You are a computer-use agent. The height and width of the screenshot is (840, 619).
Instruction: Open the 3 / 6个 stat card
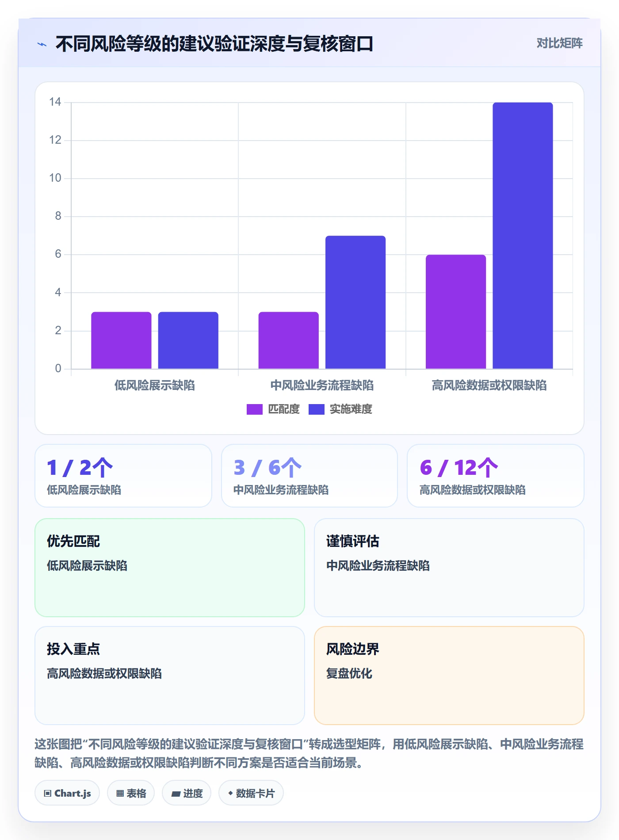pyautogui.click(x=309, y=476)
